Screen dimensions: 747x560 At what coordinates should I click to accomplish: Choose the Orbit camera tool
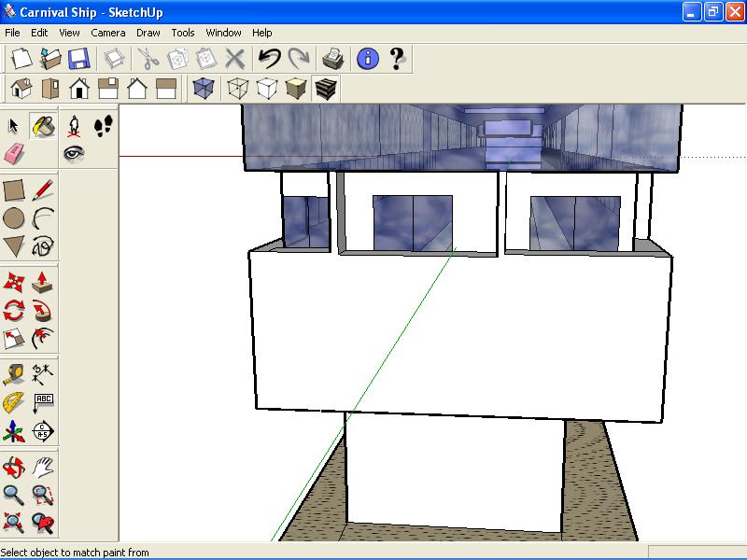(14, 468)
